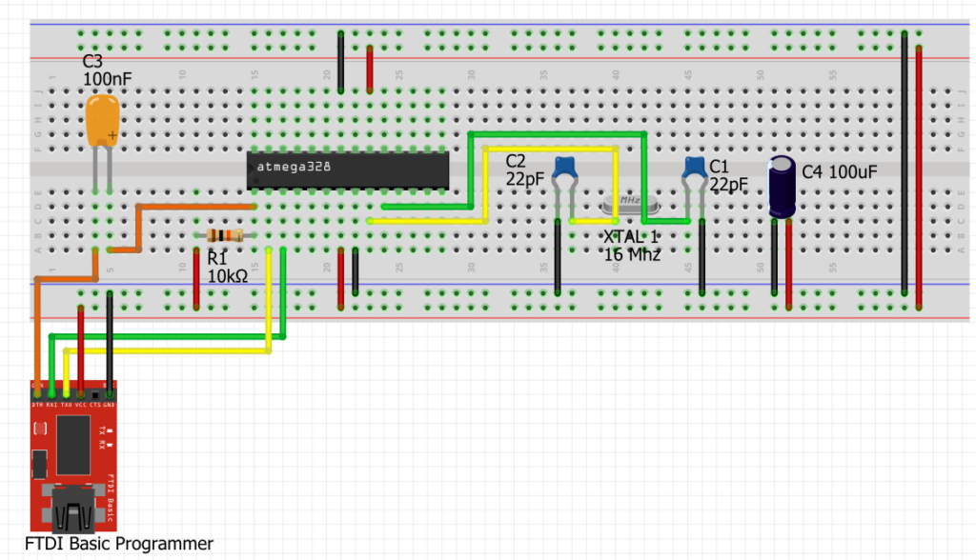
Task: Click the short black jumper above the atmega328
Action: pos(341,62)
